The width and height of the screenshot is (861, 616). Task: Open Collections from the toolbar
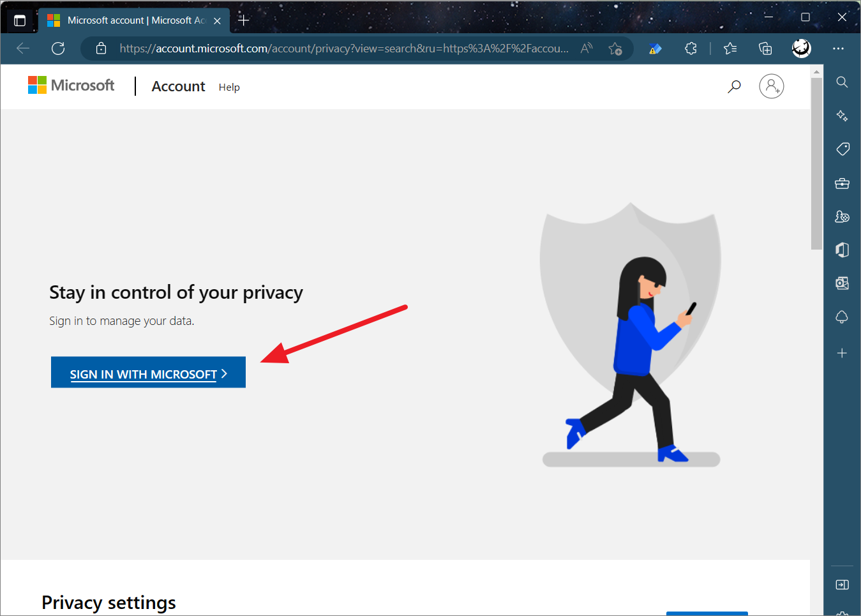tap(765, 48)
